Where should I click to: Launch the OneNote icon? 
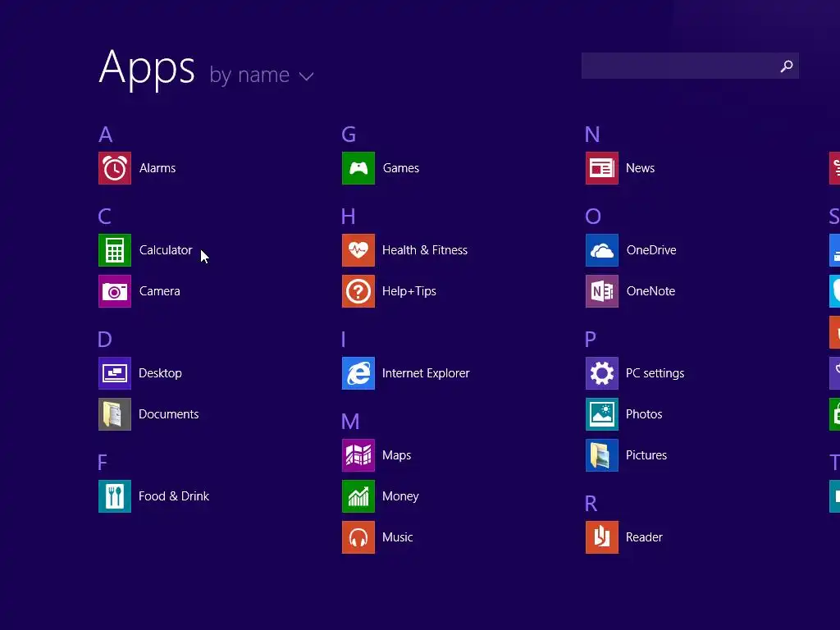[x=602, y=291]
